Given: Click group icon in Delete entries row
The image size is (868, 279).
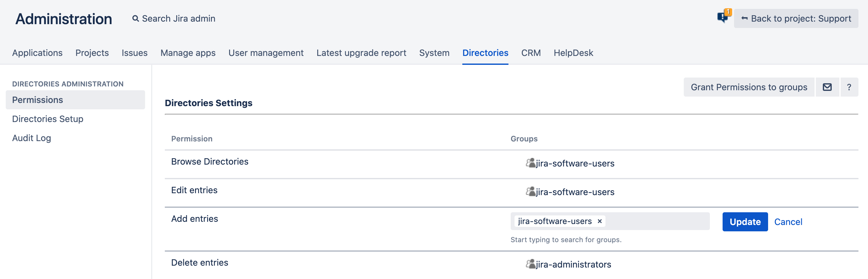Looking at the screenshot, I should [x=530, y=264].
